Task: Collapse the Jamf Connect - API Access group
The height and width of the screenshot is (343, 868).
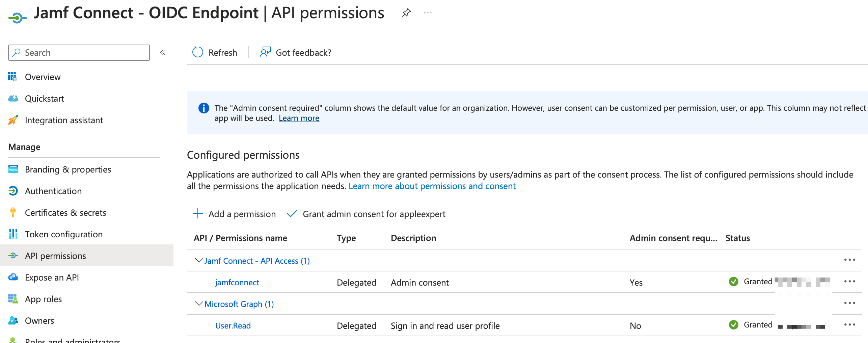Action: [x=199, y=261]
